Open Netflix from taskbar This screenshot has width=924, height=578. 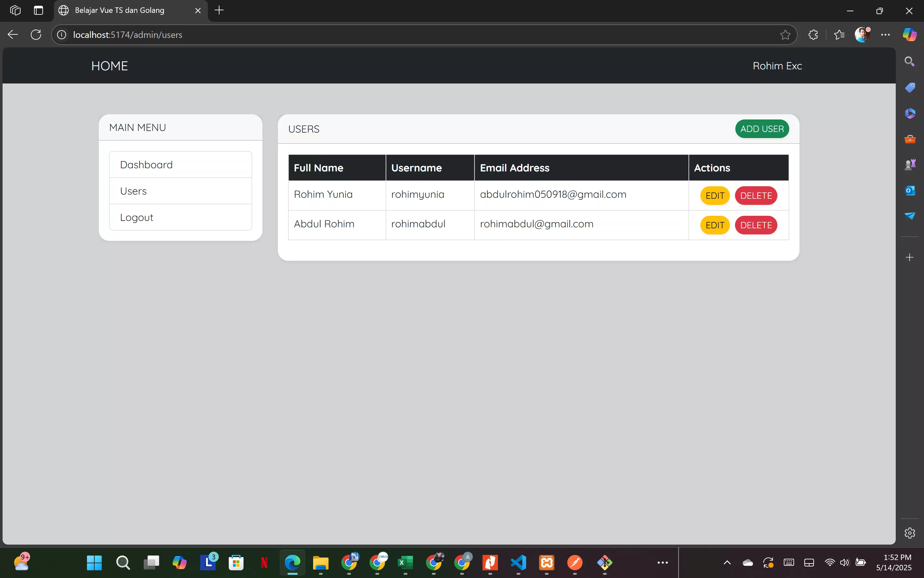[x=264, y=563]
